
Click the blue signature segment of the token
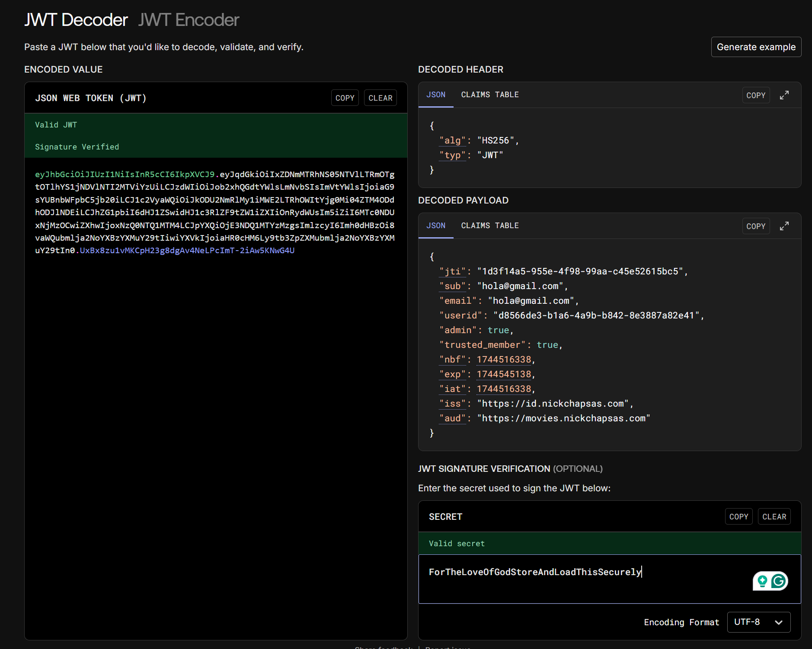[187, 251]
